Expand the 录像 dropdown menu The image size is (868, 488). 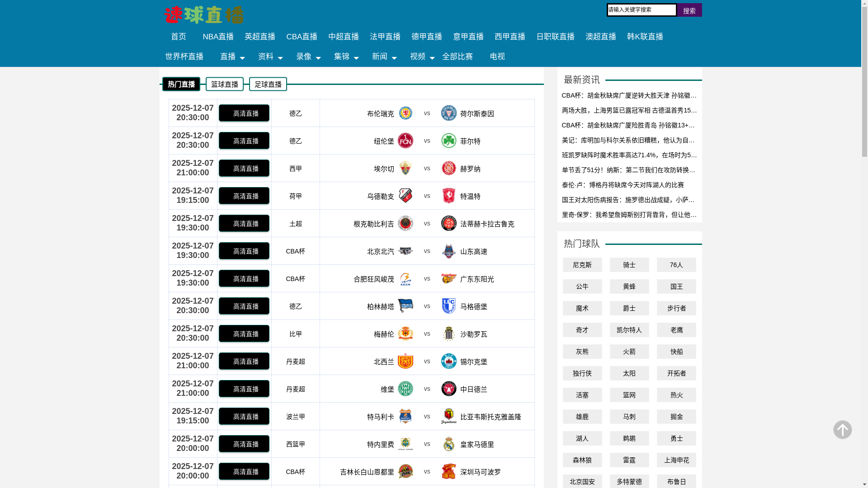307,57
